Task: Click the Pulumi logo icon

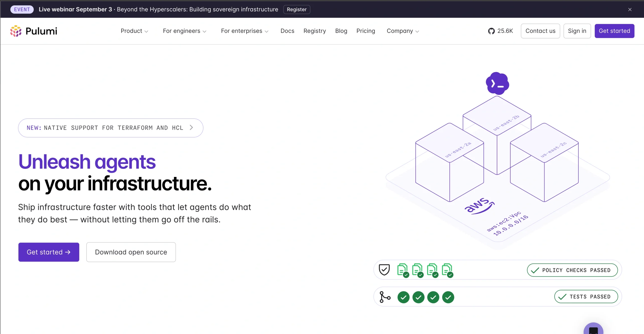Action: tap(16, 31)
